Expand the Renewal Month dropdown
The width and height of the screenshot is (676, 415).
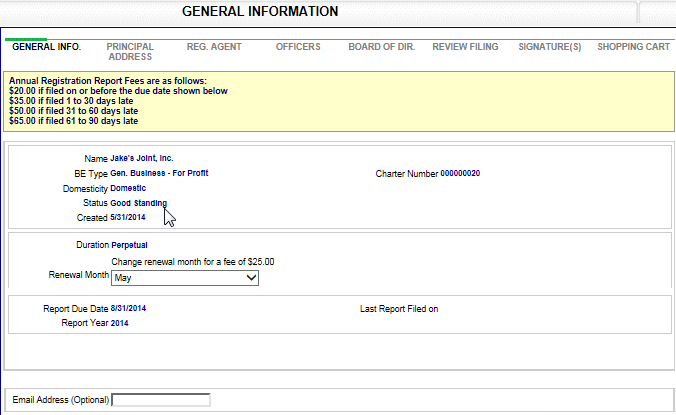(185, 278)
